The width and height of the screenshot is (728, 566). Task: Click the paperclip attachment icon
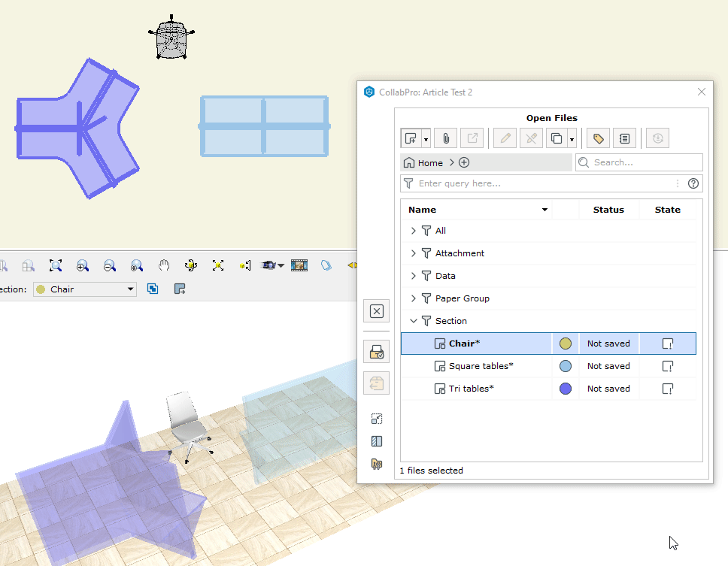tap(446, 138)
